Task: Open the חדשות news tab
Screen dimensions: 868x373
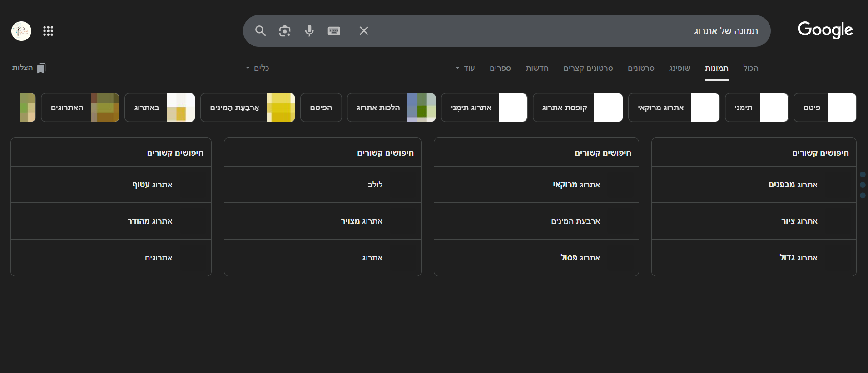Action: [x=537, y=68]
